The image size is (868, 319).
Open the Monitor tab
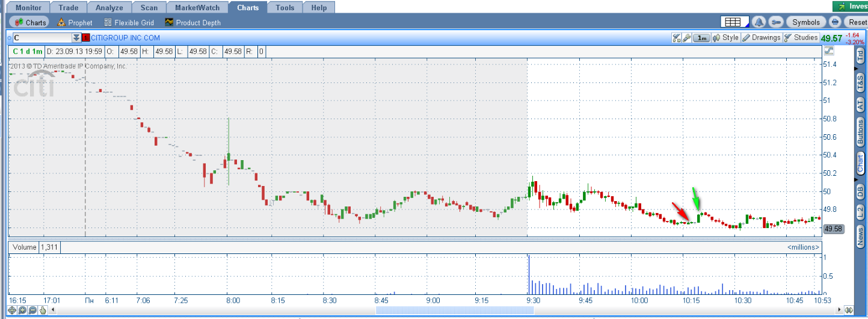pyautogui.click(x=29, y=8)
